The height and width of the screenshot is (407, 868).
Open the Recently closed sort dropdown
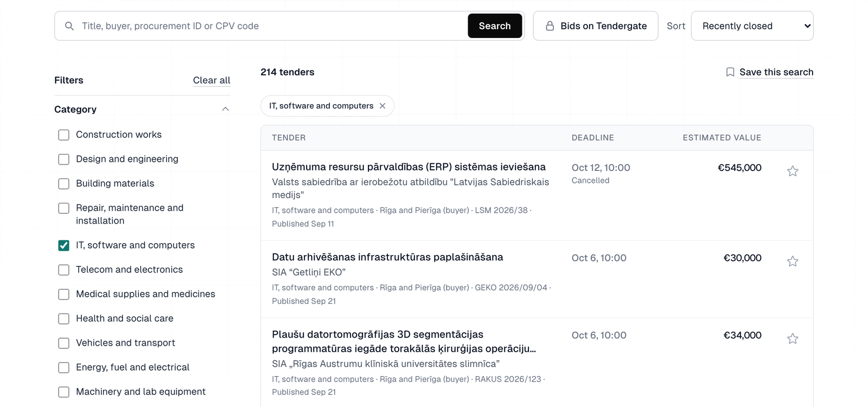click(x=752, y=26)
